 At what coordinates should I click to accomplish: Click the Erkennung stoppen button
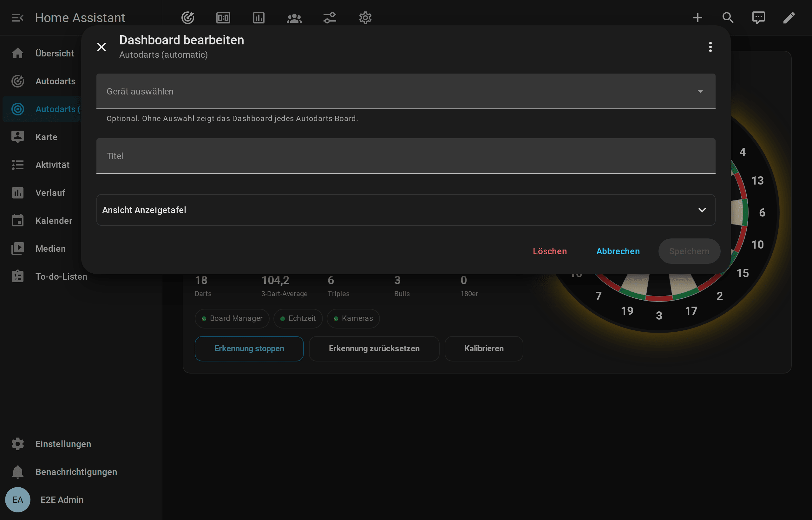pyautogui.click(x=249, y=348)
